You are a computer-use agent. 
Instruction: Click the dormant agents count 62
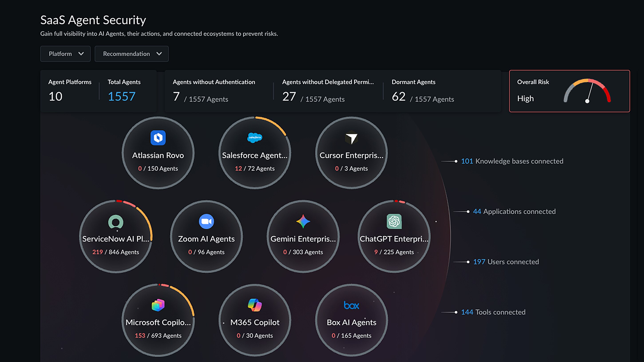coord(398,96)
